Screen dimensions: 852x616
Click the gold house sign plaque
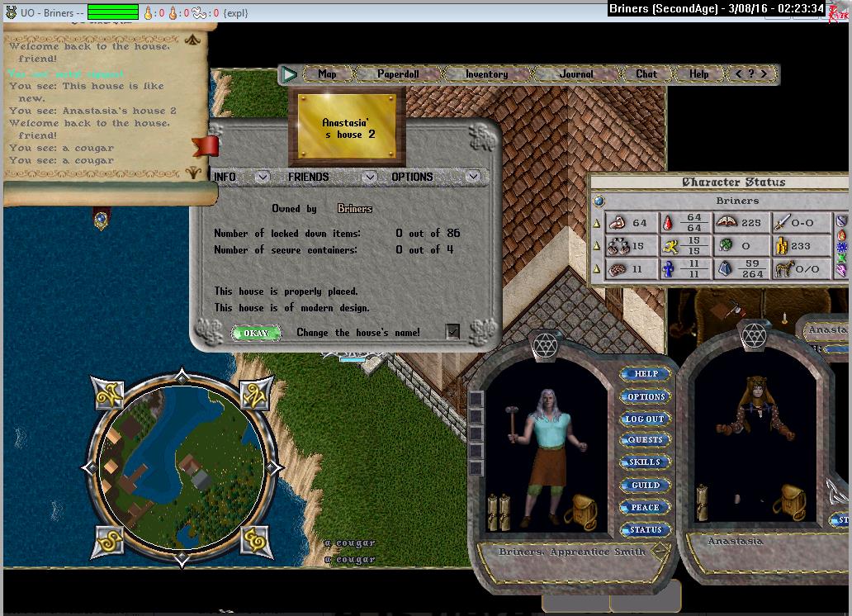347,128
